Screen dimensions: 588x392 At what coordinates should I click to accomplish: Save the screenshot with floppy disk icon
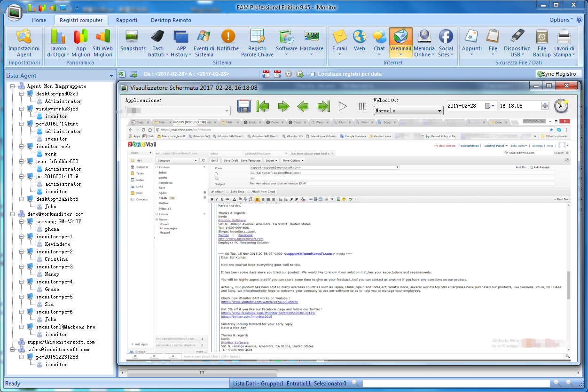pos(244,106)
